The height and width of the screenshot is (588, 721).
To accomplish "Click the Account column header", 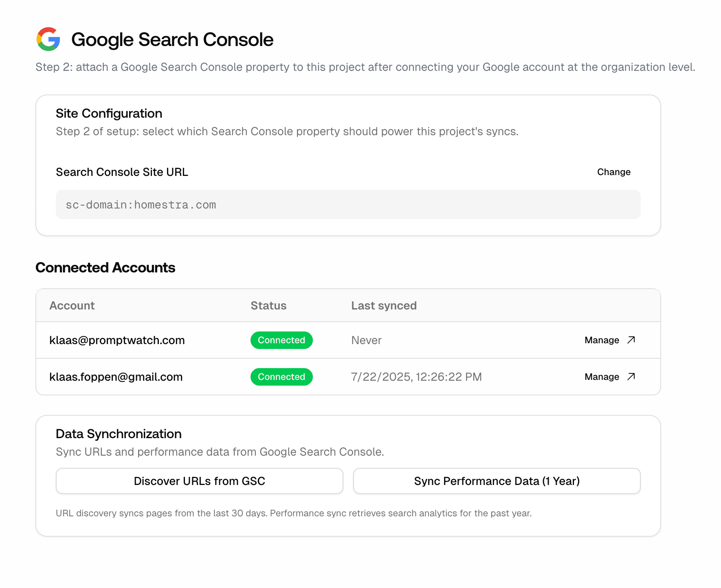I will [x=72, y=305].
